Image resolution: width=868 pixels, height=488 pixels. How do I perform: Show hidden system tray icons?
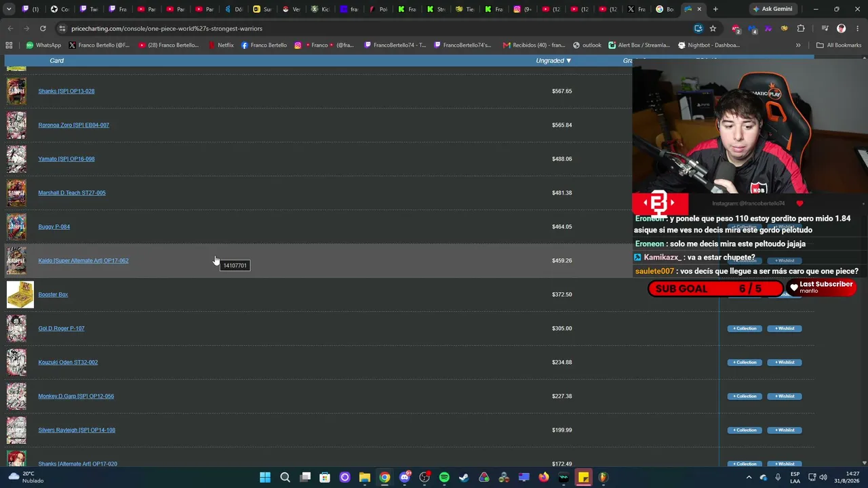[x=749, y=477]
